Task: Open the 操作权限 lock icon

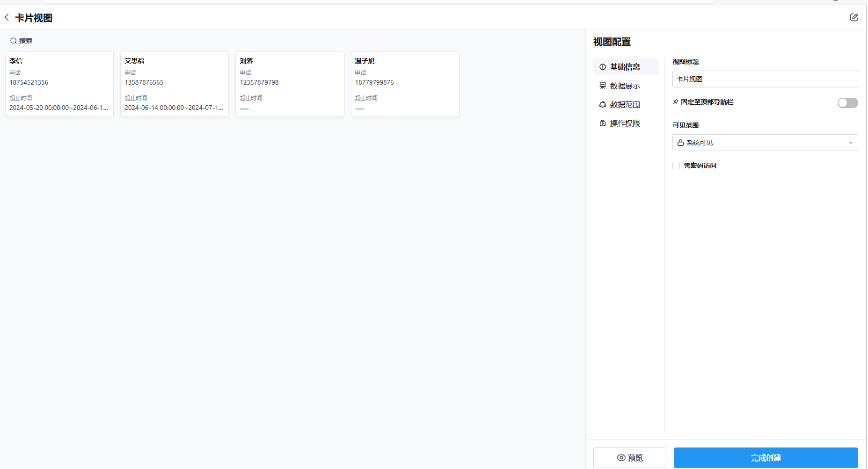Action: point(603,123)
